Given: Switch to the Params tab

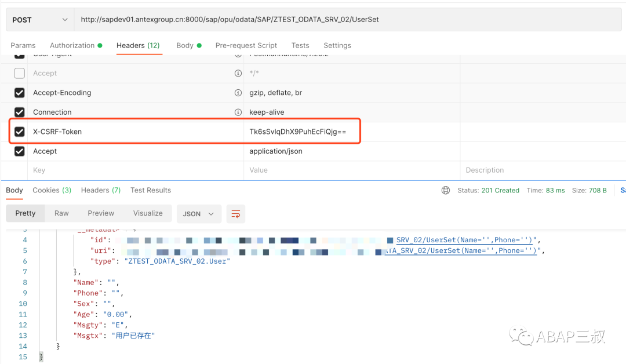Looking at the screenshot, I should pyautogui.click(x=23, y=45).
